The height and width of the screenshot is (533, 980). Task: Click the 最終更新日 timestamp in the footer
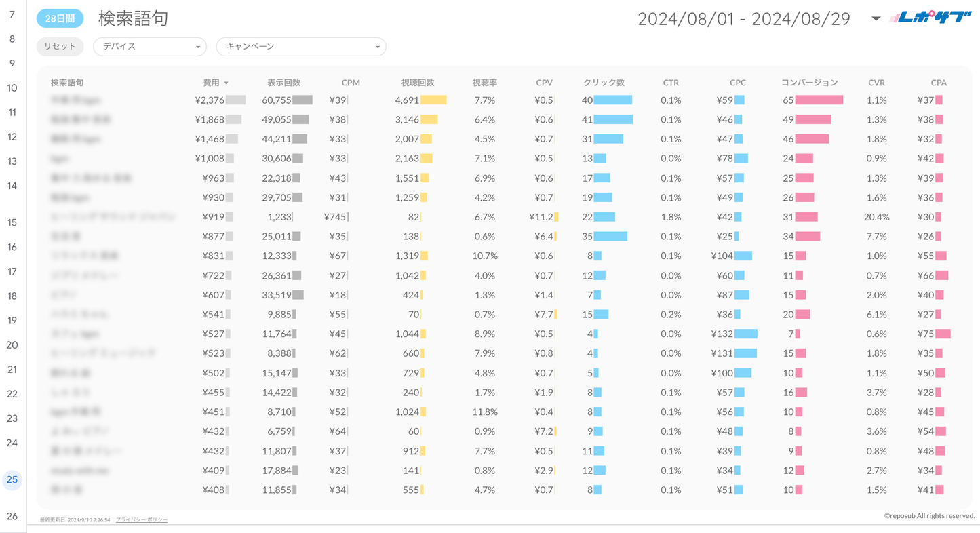[x=75, y=520]
